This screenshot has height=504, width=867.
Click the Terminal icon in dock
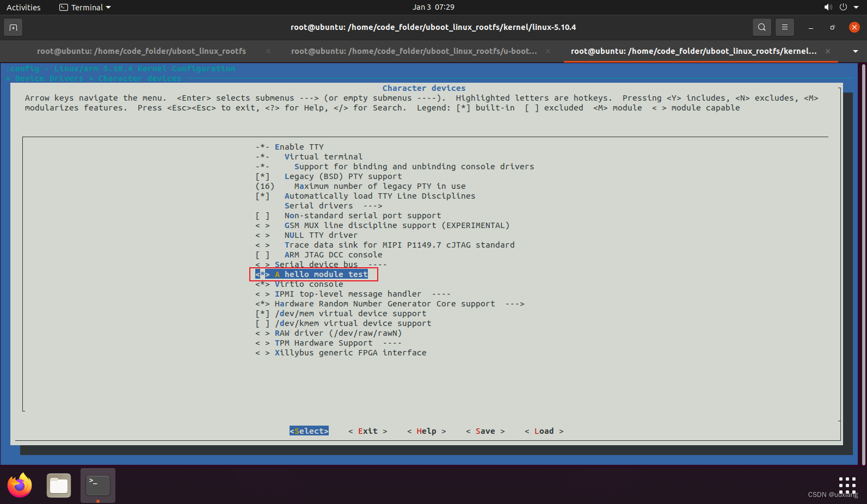tap(98, 485)
